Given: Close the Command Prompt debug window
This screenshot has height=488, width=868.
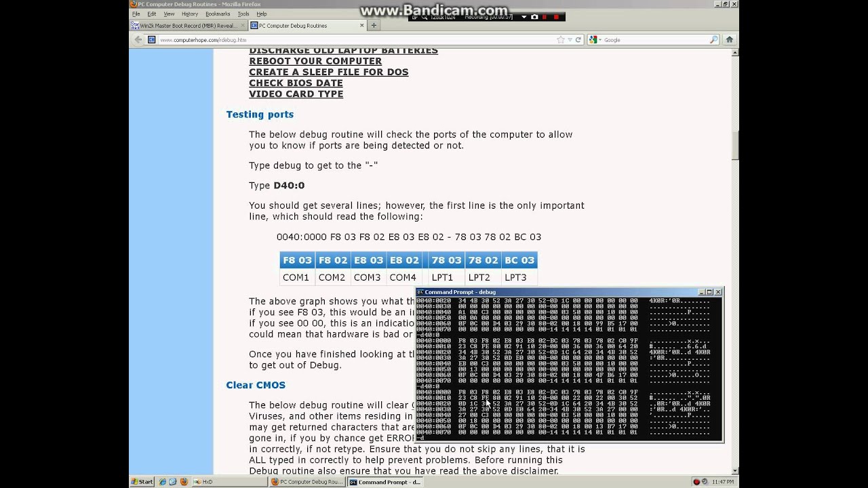Looking at the screenshot, I should point(718,292).
